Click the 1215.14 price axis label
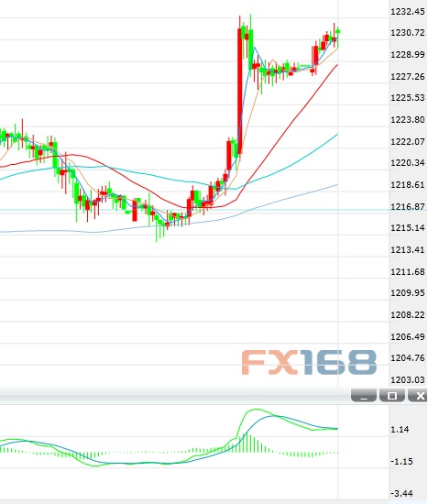Viewport: 428px width, 504px height. click(x=408, y=227)
